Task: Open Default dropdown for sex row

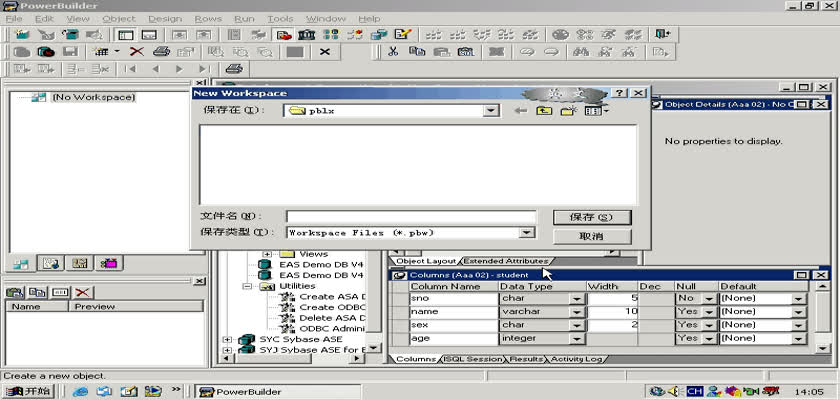Action: click(799, 326)
